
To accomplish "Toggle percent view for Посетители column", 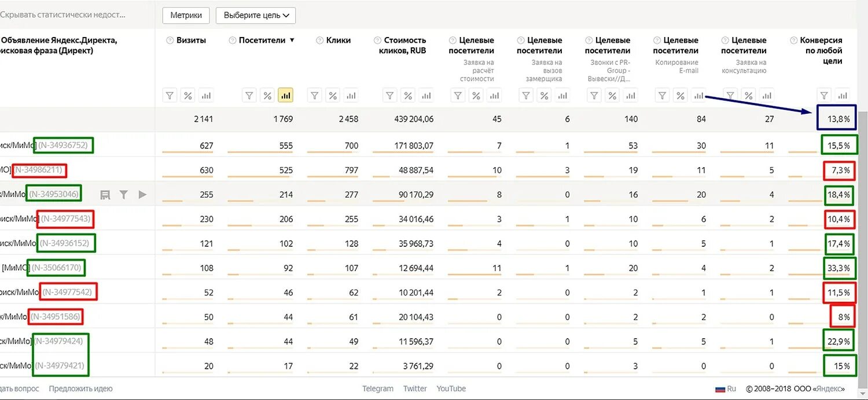I will pyautogui.click(x=267, y=95).
